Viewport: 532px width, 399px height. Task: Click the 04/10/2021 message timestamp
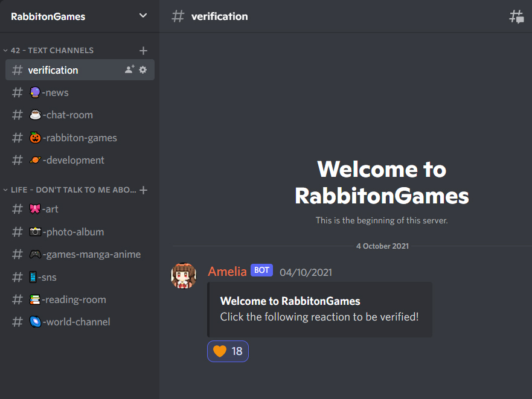tap(306, 272)
